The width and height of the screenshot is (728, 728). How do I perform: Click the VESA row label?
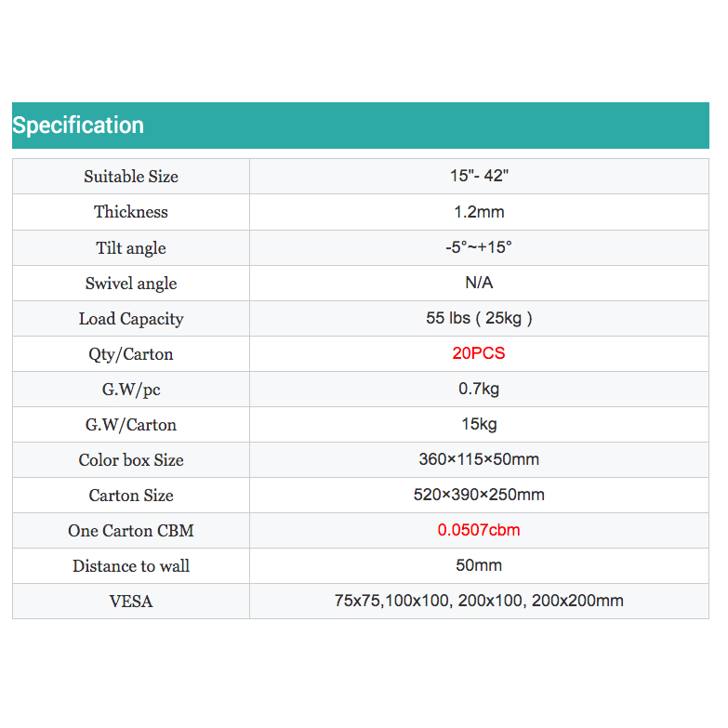[131, 602]
